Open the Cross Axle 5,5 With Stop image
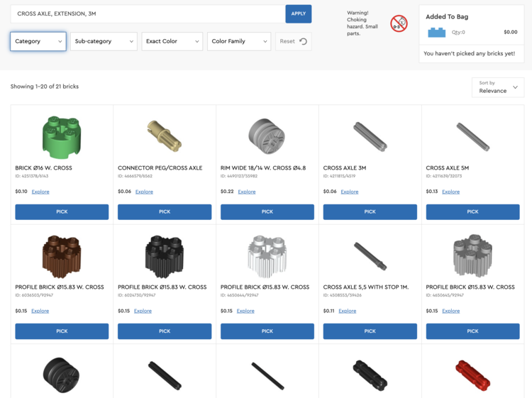The image size is (532, 398). (x=370, y=256)
